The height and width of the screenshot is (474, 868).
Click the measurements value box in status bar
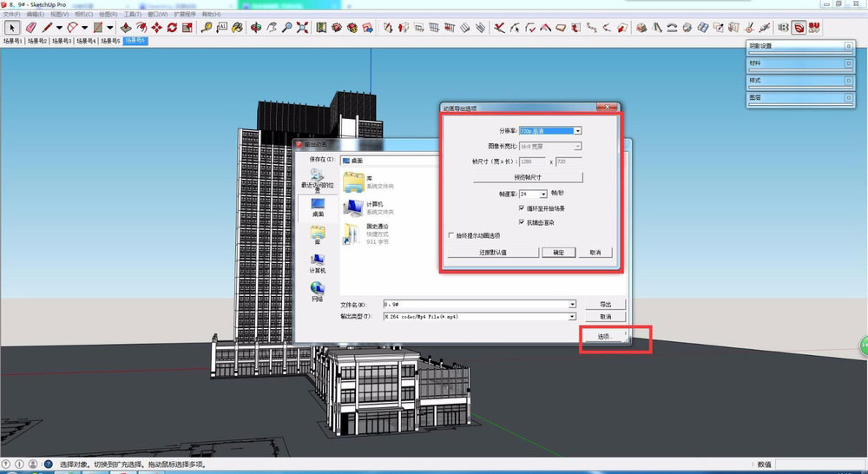[x=819, y=464]
